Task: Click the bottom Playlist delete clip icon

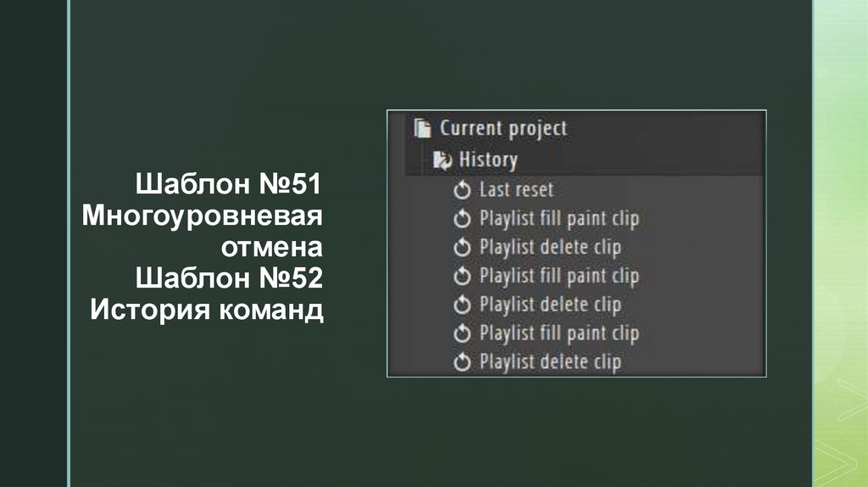Action: click(x=462, y=362)
